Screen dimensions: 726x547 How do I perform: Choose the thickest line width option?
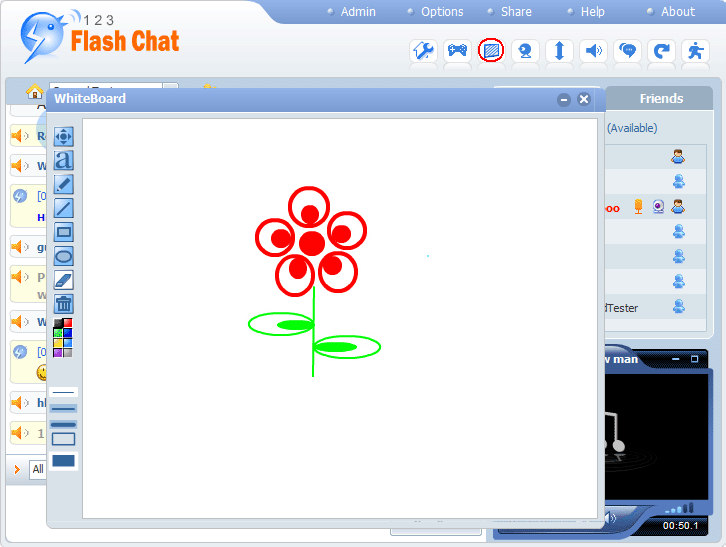pyautogui.click(x=63, y=424)
